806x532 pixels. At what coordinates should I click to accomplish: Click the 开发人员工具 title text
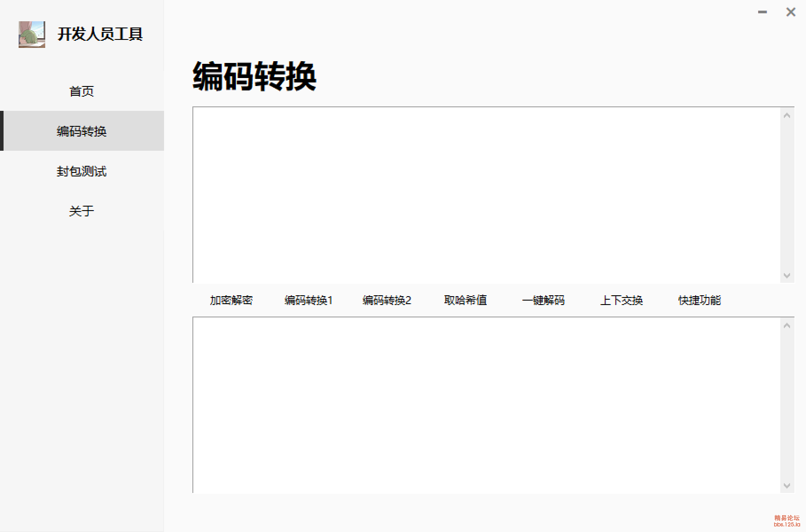click(100, 34)
